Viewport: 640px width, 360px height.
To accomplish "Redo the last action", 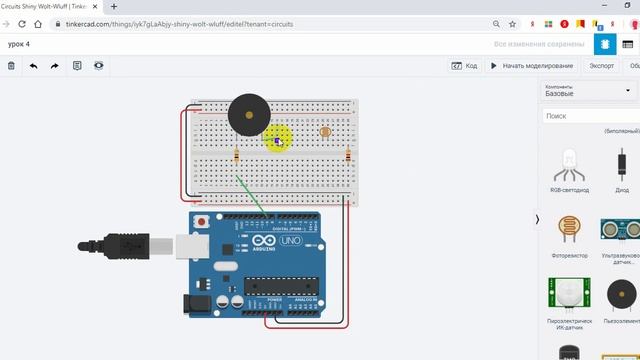I will (55, 66).
